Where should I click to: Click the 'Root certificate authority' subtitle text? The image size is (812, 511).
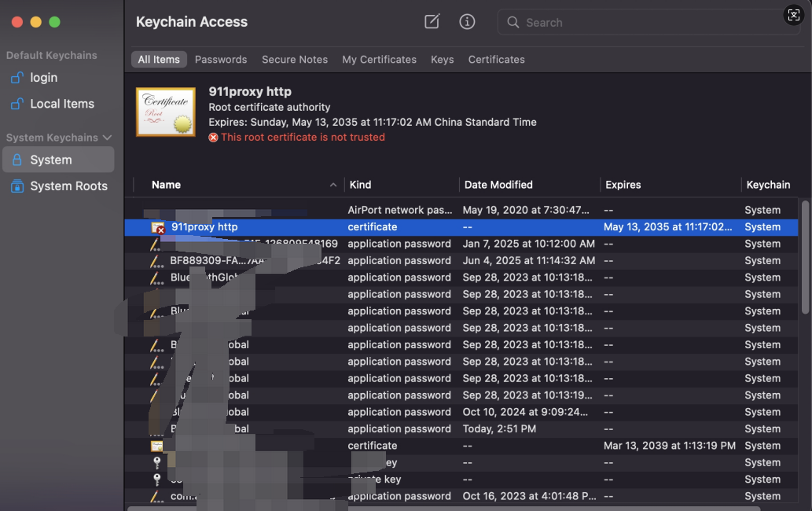270,107
